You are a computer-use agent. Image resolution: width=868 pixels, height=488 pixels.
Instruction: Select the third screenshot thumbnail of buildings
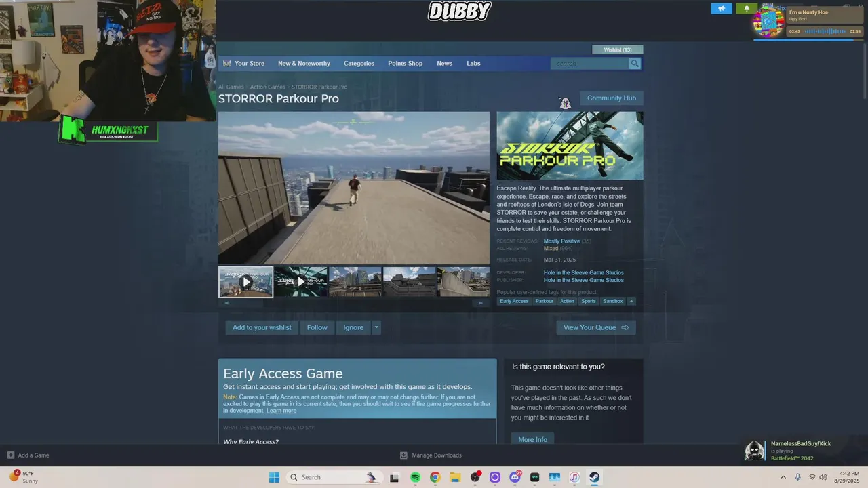point(355,282)
